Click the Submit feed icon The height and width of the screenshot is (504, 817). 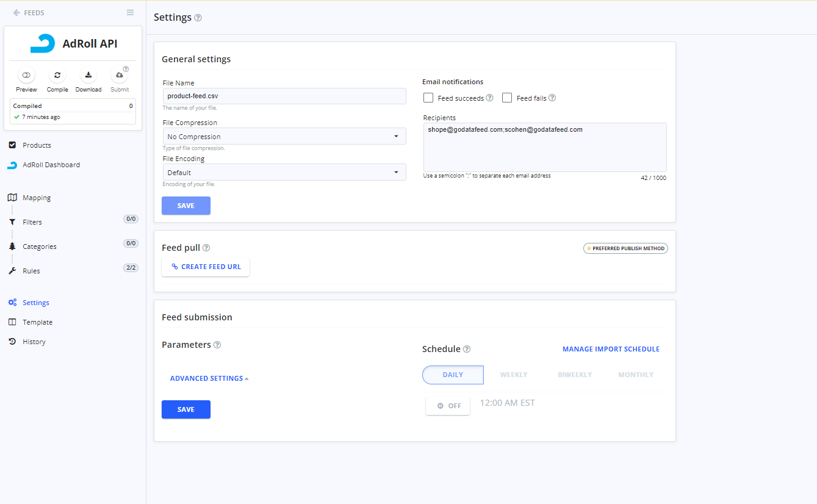pyautogui.click(x=120, y=75)
